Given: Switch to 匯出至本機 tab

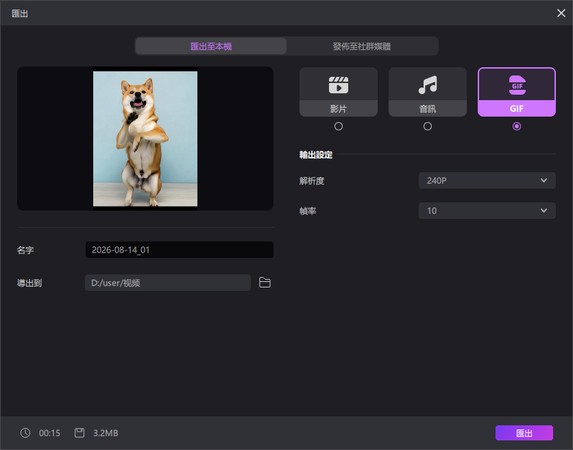Looking at the screenshot, I should pyautogui.click(x=211, y=46).
